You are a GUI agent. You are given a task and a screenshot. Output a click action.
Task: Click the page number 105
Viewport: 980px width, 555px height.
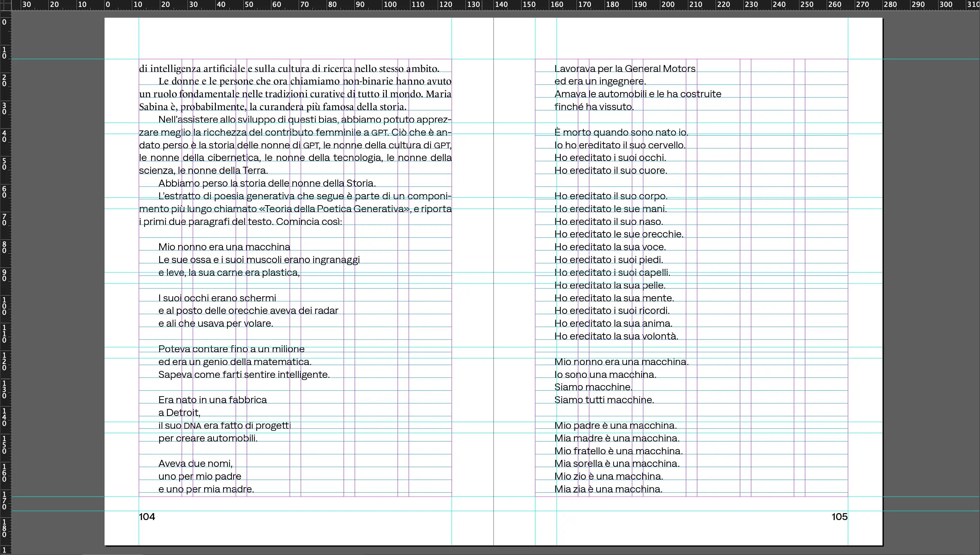(x=840, y=517)
